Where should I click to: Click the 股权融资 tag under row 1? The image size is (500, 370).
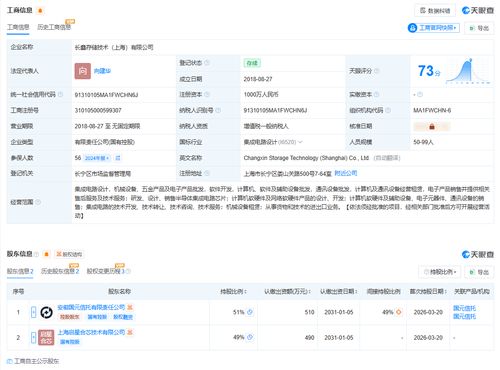coord(123,317)
